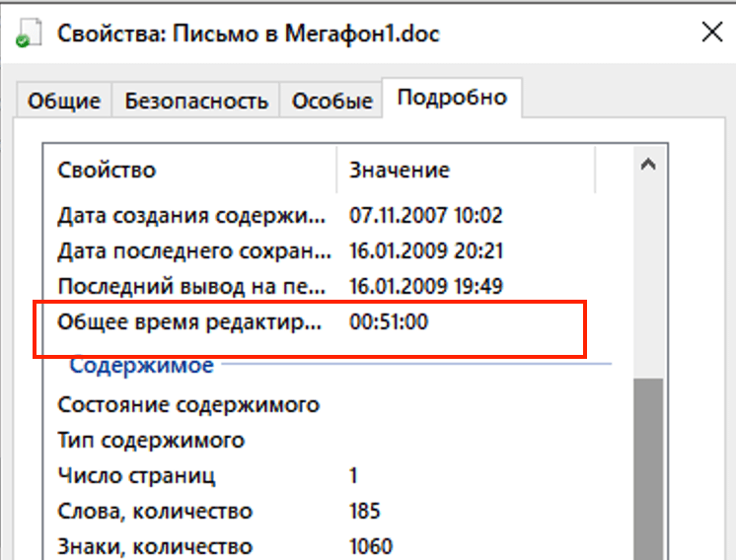Click the character count value 1060
The width and height of the screenshot is (736, 560).
[370, 546]
